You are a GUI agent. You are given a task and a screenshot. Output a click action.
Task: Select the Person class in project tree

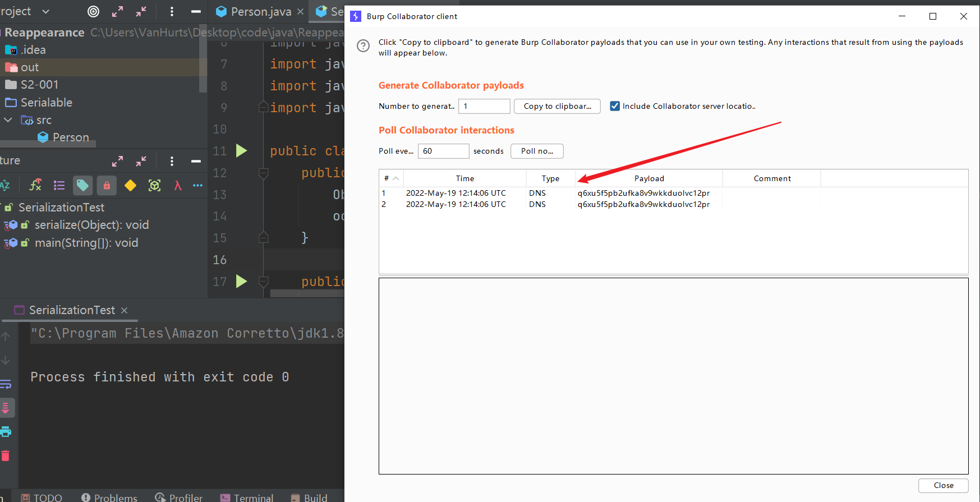[x=63, y=137]
